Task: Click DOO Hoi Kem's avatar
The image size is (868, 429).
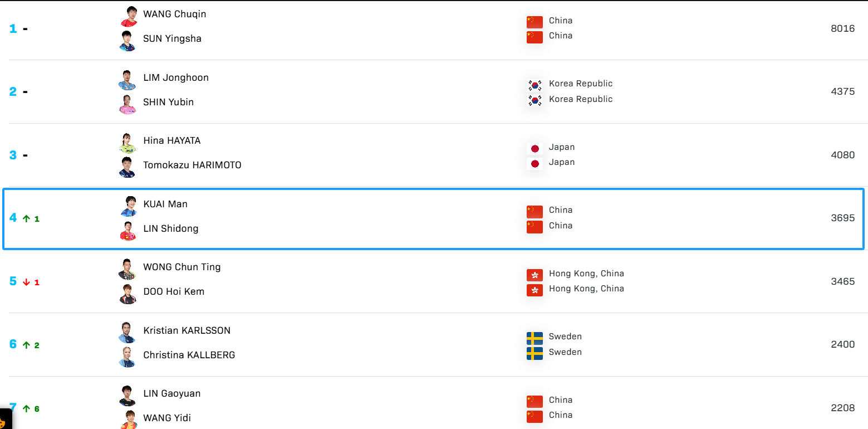Action: pos(128,294)
